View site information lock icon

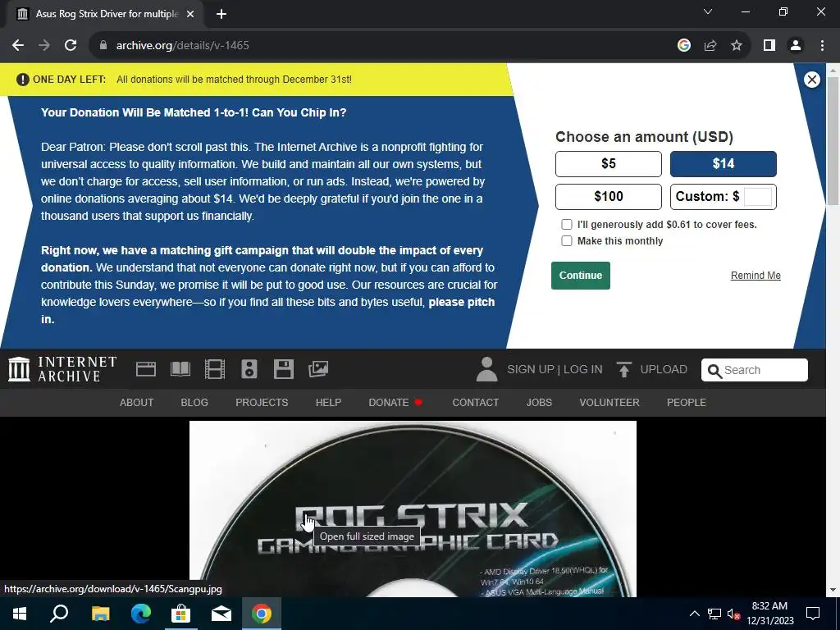point(103,46)
